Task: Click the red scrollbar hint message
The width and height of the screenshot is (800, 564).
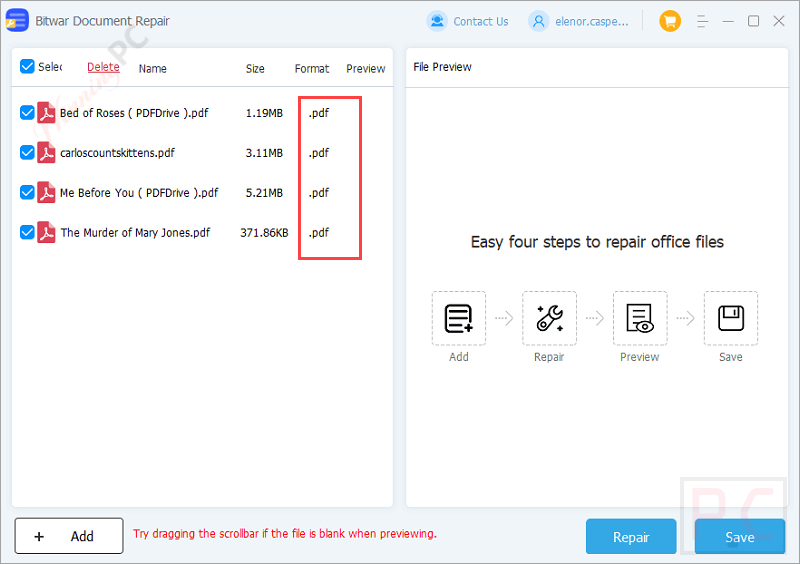Action: (285, 534)
